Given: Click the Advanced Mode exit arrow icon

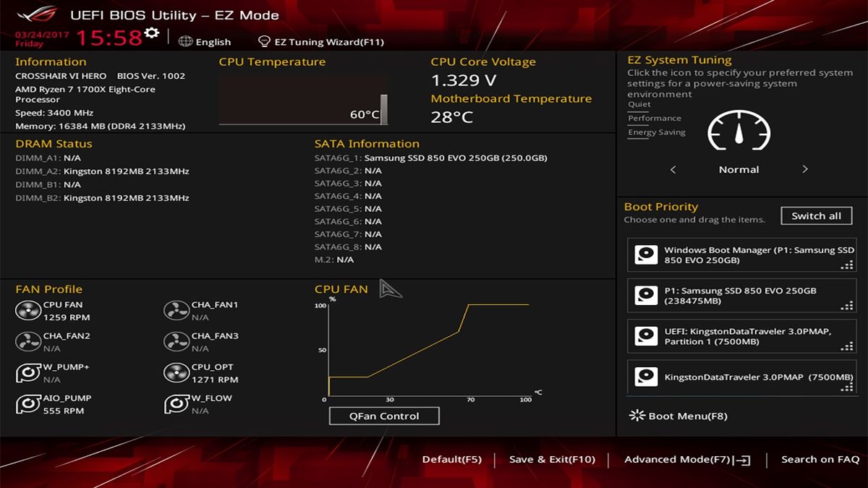Looking at the screenshot, I should pyautogui.click(x=741, y=460).
